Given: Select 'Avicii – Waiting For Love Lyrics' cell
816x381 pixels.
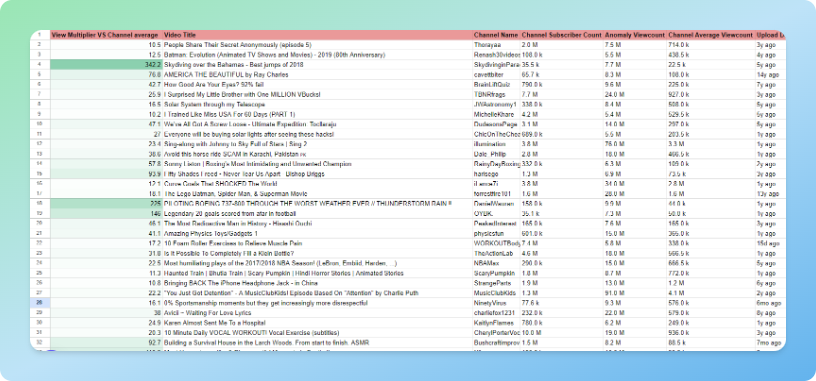Looking at the screenshot, I should [317, 313].
